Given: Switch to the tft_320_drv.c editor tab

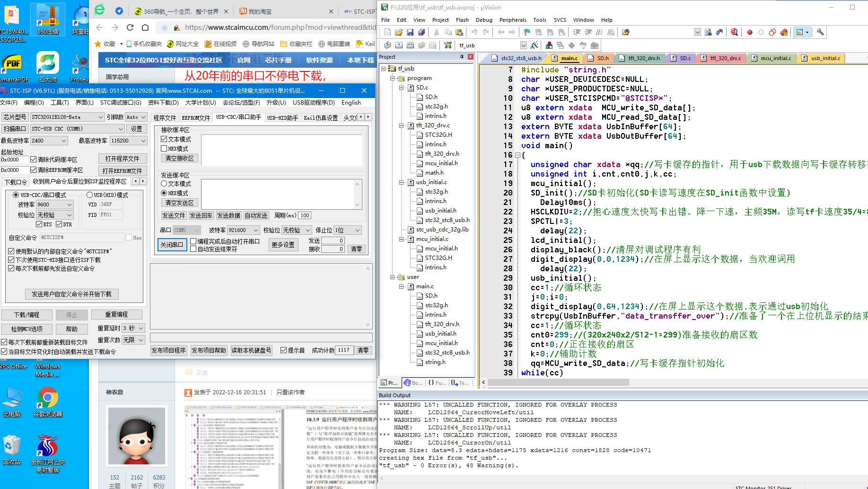Looking at the screenshot, I should [725, 58].
